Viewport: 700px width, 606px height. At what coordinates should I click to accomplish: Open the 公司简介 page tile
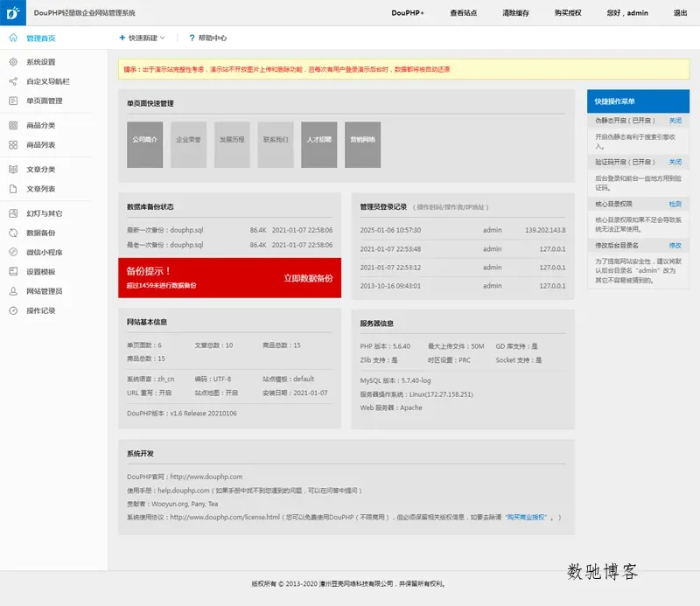144,144
